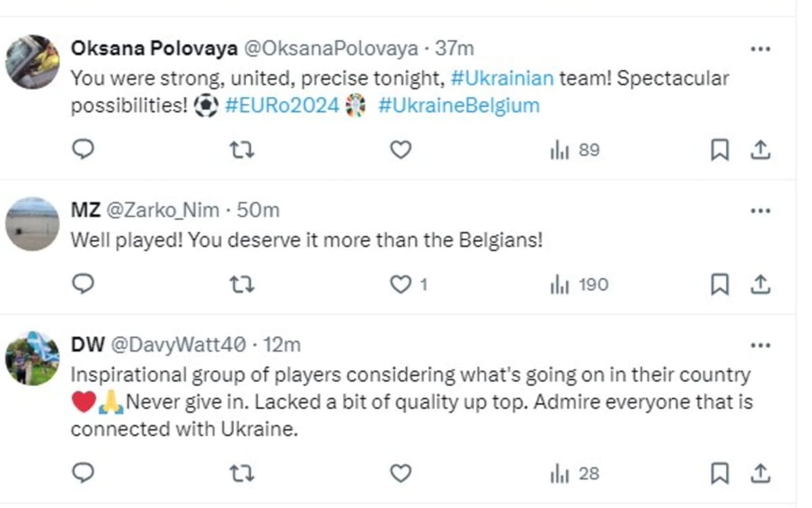
Task: Retweet the post by Zarko_Nim
Action: click(x=242, y=284)
